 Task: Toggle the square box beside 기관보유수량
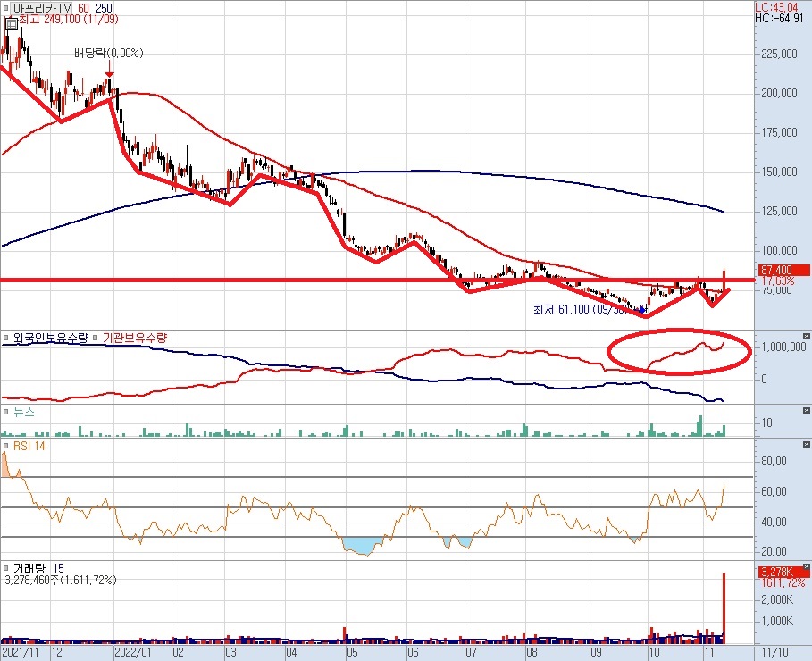click(x=96, y=339)
